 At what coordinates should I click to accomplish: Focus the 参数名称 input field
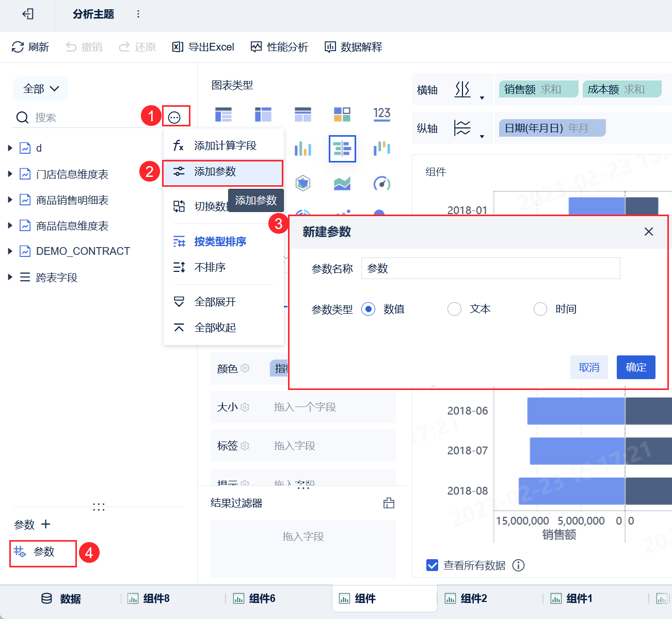click(x=490, y=268)
